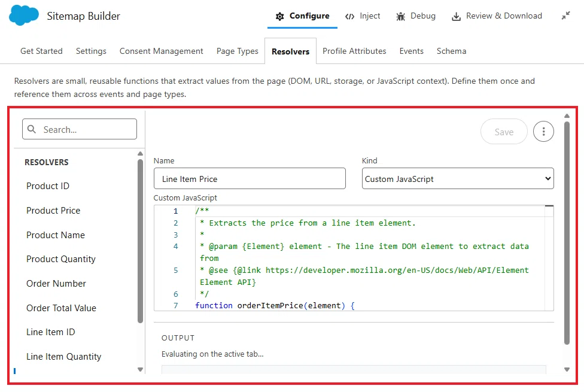
Task: Select the Order Number resolver
Action: [56, 284]
